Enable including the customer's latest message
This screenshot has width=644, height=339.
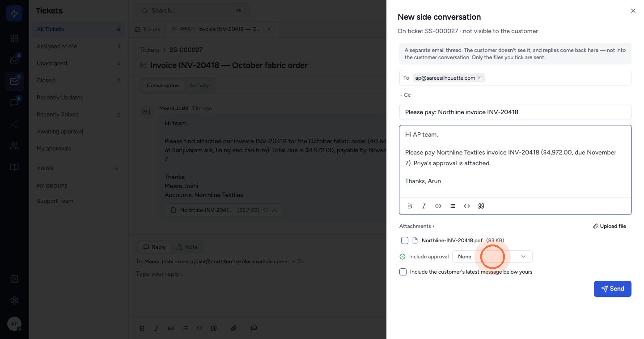point(403,272)
